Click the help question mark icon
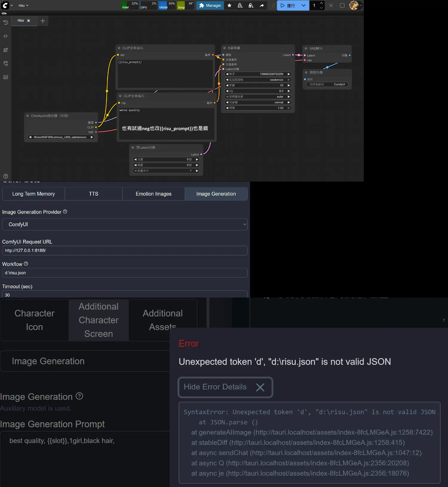 (x=6, y=176)
